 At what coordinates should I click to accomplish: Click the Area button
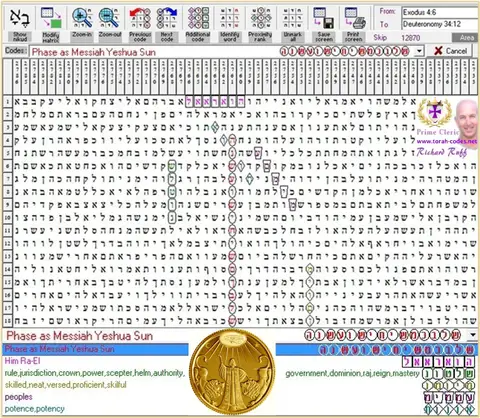[x=466, y=38]
